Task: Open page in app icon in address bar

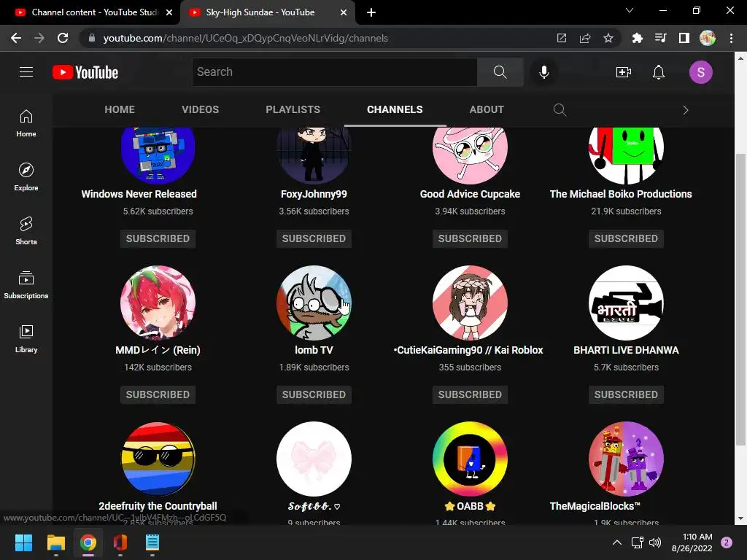Action: click(562, 38)
